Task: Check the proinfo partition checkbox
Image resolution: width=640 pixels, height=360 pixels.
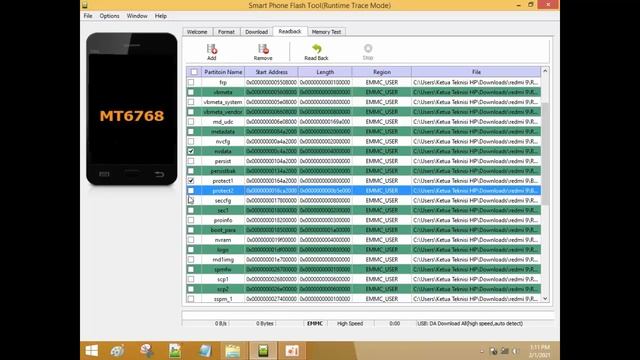Action: click(x=191, y=220)
